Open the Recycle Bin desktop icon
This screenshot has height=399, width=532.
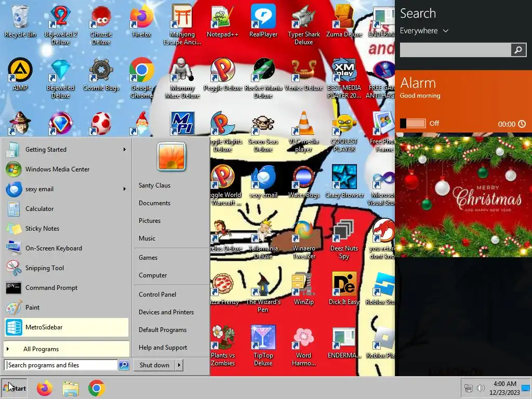(20, 21)
